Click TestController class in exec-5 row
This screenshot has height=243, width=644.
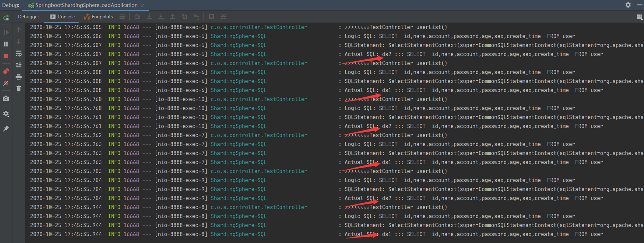(259, 27)
